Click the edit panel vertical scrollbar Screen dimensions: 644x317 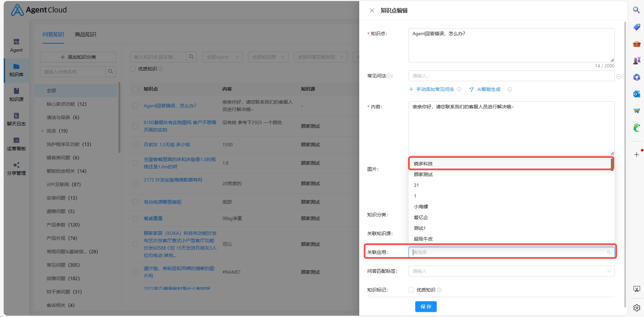(625, 164)
